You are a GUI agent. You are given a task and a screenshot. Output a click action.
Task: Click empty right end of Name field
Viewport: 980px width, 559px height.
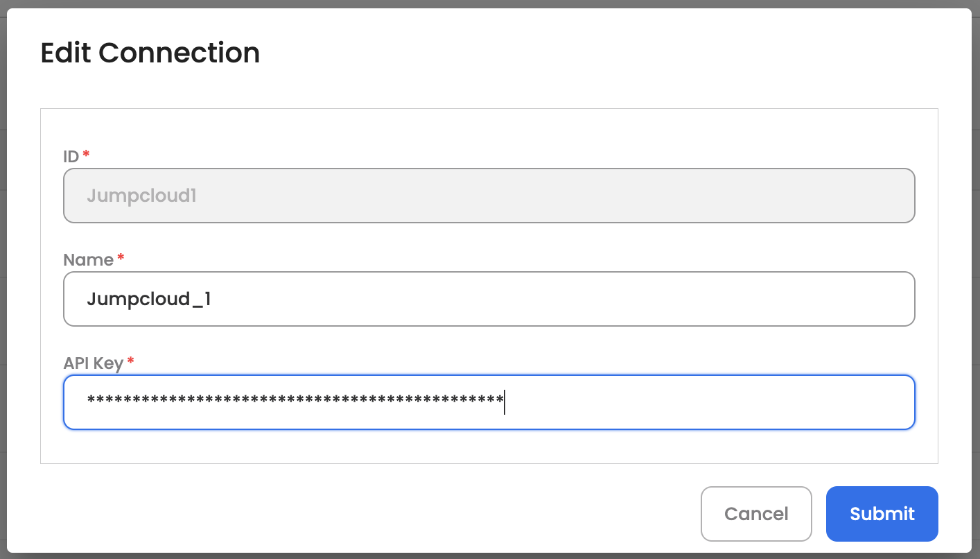832,299
